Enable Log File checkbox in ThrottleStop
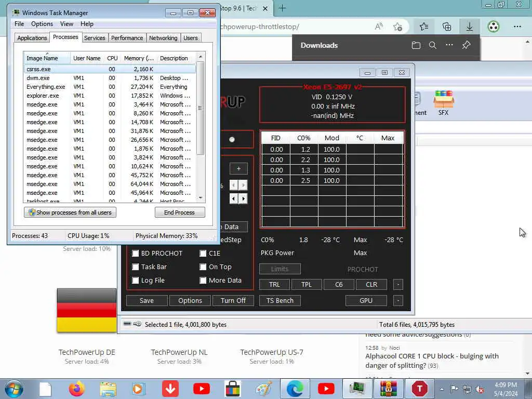532x399 pixels. pos(136,281)
